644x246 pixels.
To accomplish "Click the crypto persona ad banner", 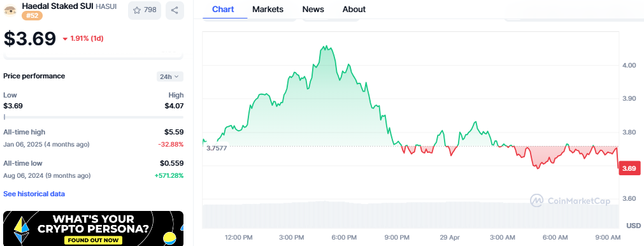I will tap(93, 228).
